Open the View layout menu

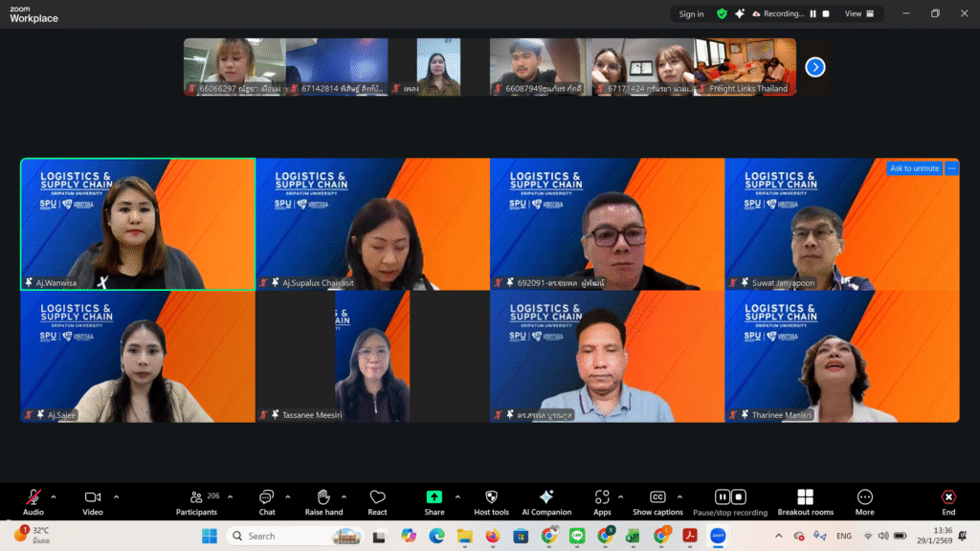(x=858, y=14)
